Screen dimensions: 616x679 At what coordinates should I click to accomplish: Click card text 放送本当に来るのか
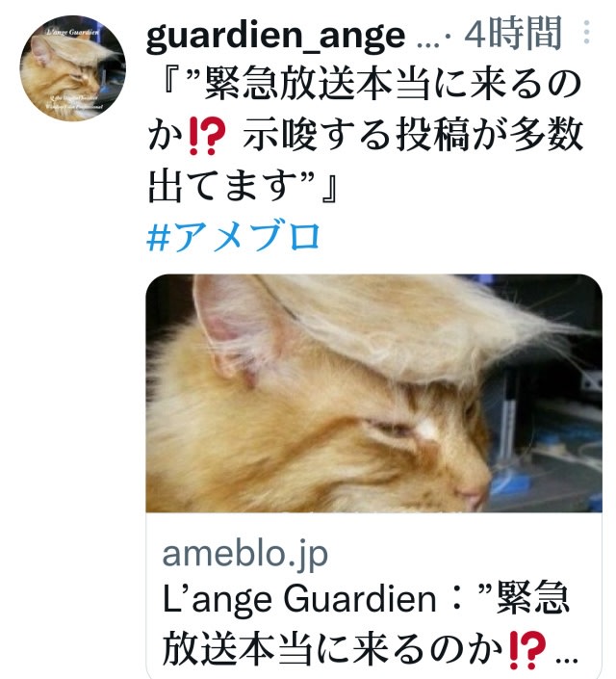pos(333,650)
